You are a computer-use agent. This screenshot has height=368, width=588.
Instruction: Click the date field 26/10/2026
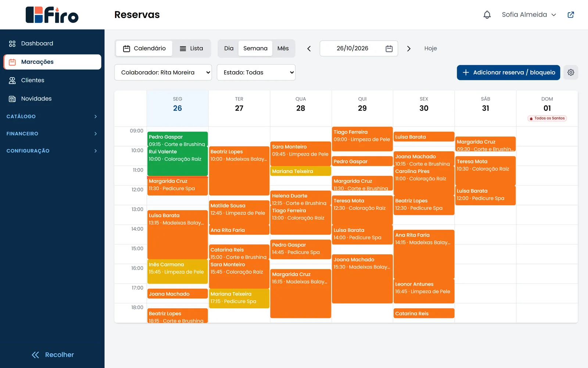(359, 49)
